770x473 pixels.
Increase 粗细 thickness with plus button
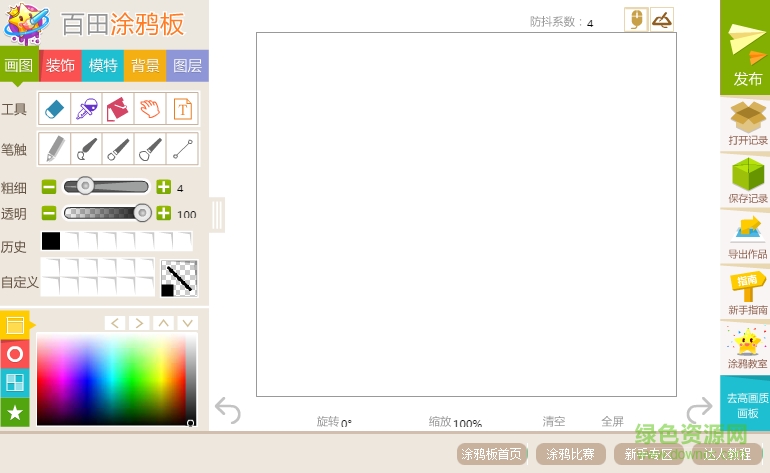point(164,187)
